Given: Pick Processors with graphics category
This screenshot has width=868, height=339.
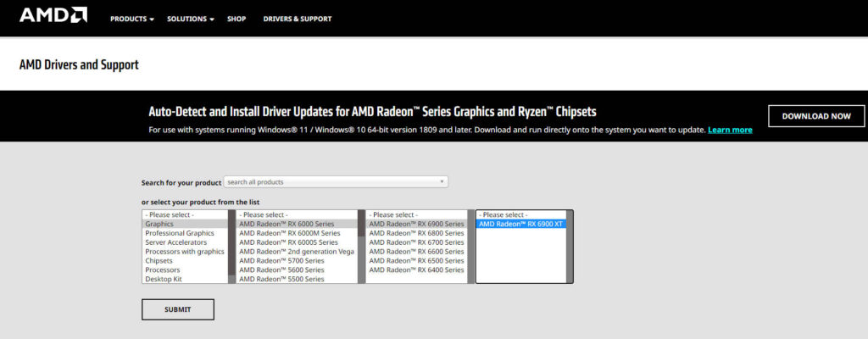Looking at the screenshot, I should click(185, 252).
